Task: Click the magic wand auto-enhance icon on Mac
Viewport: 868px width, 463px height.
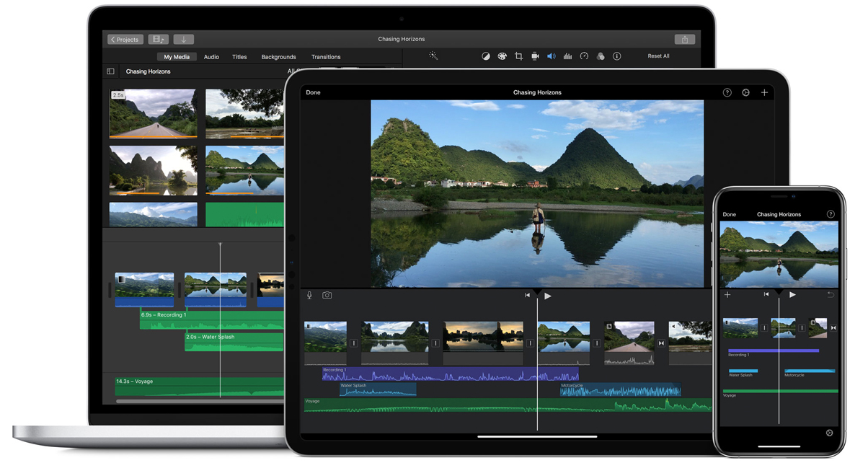Action: point(433,56)
